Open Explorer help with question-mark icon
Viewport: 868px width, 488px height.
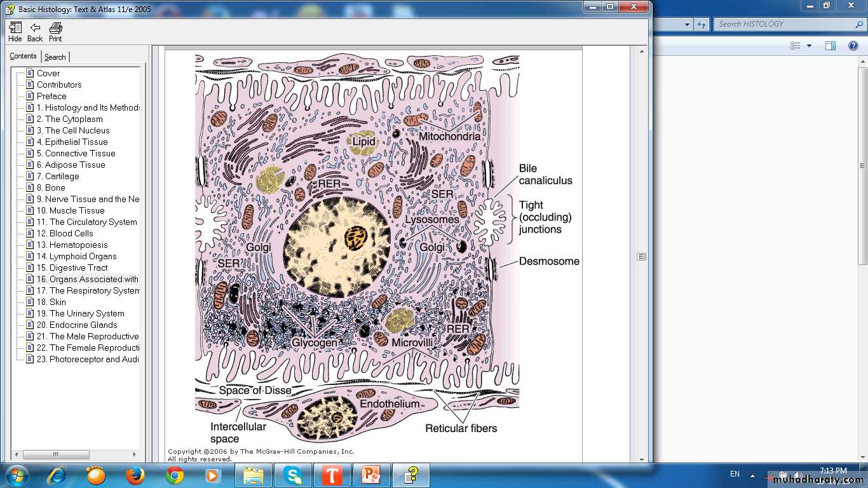point(853,46)
